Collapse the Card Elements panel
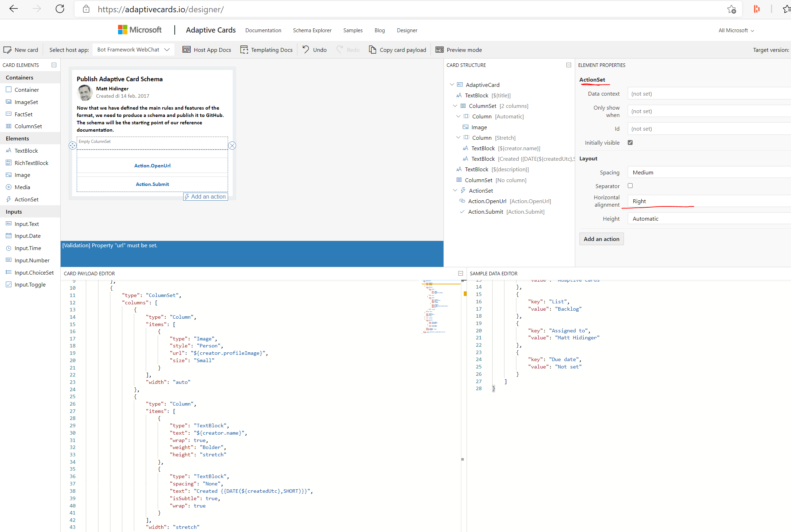Screen dimensions: 791x532 tap(54, 65)
